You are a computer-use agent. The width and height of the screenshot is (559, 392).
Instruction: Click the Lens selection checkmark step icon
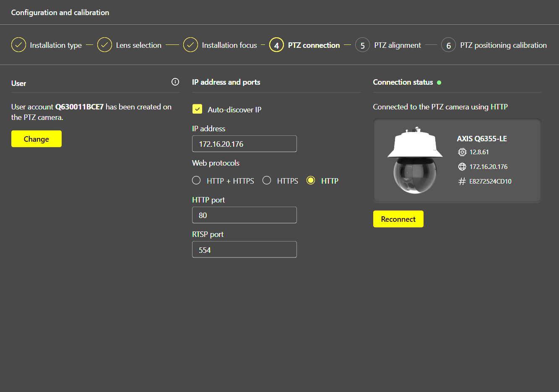click(x=104, y=45)
